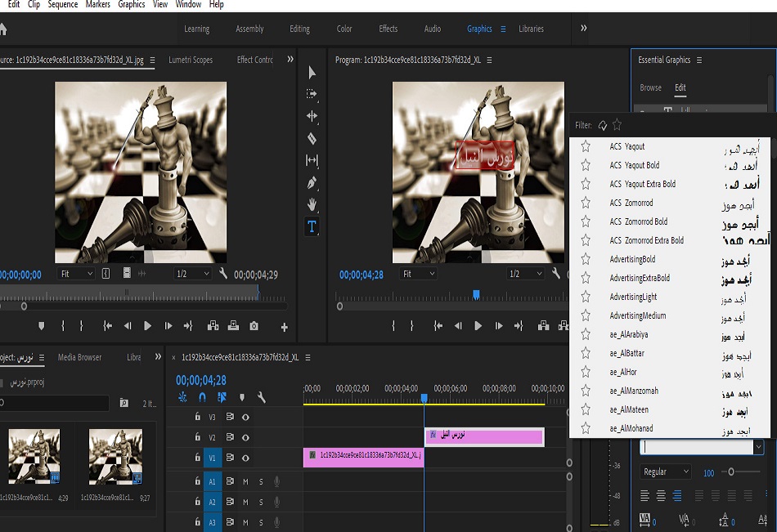The image size is (777, 532).
Task: Select the Ripple Edit tool
Action: pyautogui.click(x=312, y=116)
